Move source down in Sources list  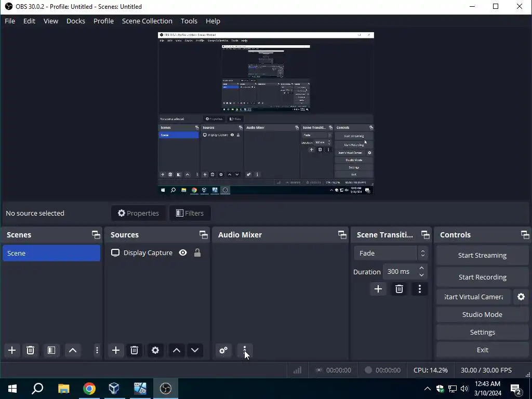(x=195, y=350)
